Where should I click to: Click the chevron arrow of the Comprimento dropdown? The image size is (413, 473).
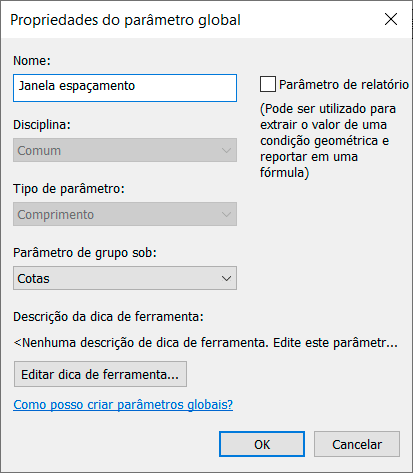click(x=226, y=214)
